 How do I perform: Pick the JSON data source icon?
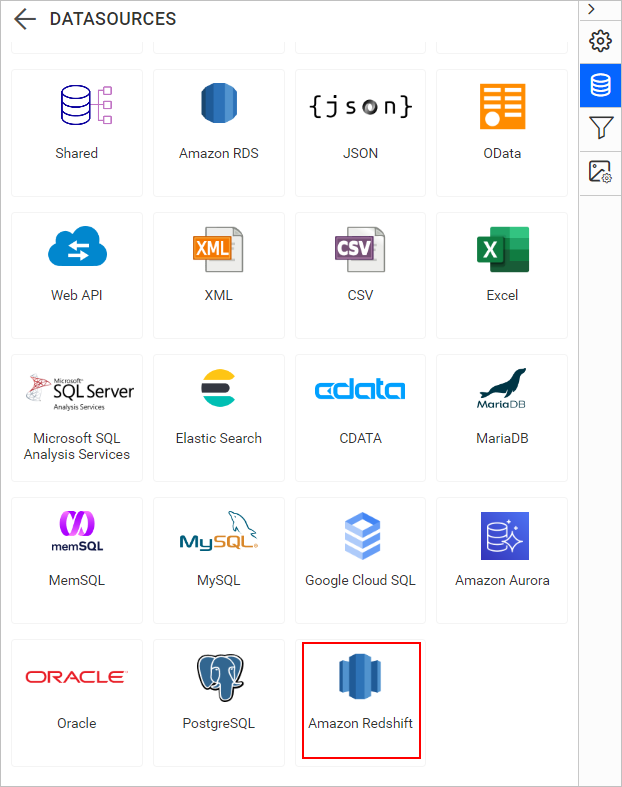click(x=360, y=106)
